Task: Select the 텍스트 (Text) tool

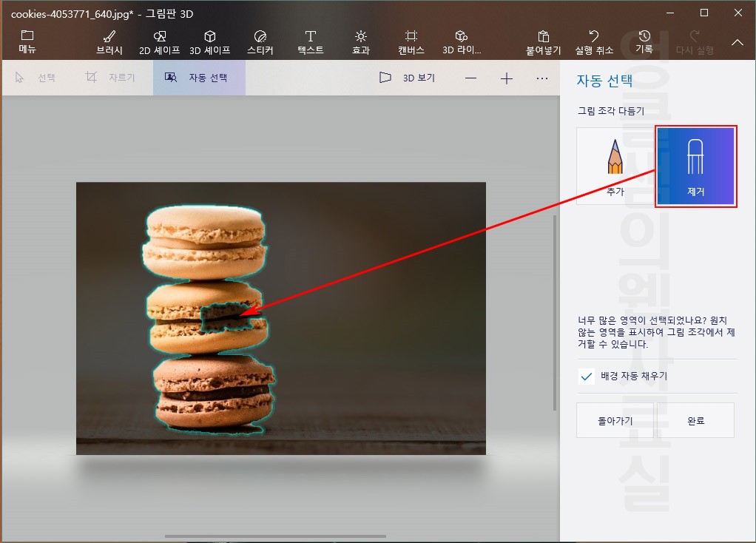Action: tap(310, 41)
